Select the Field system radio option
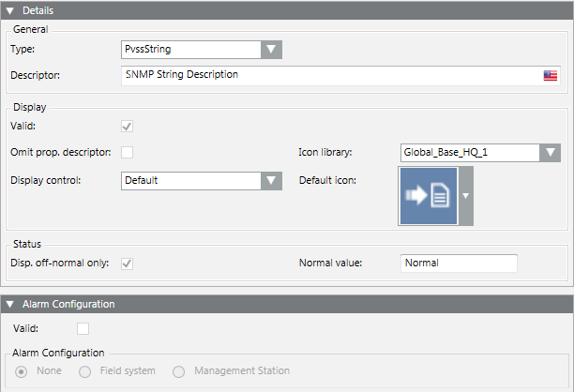Viewport: 574px width, 392px height. point(84,372)
